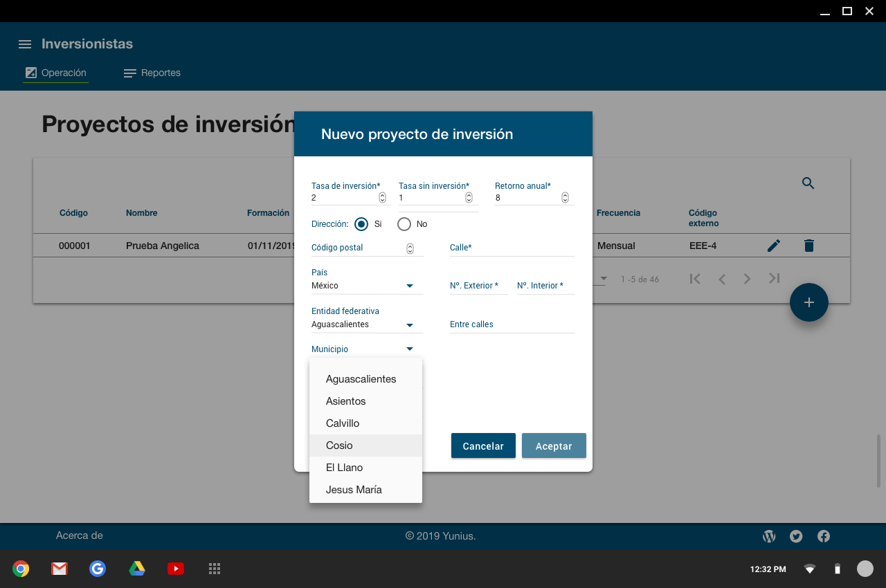886x588 pixels.
Task: Click the search magnifier icon in table
Action: click(808, 183)
